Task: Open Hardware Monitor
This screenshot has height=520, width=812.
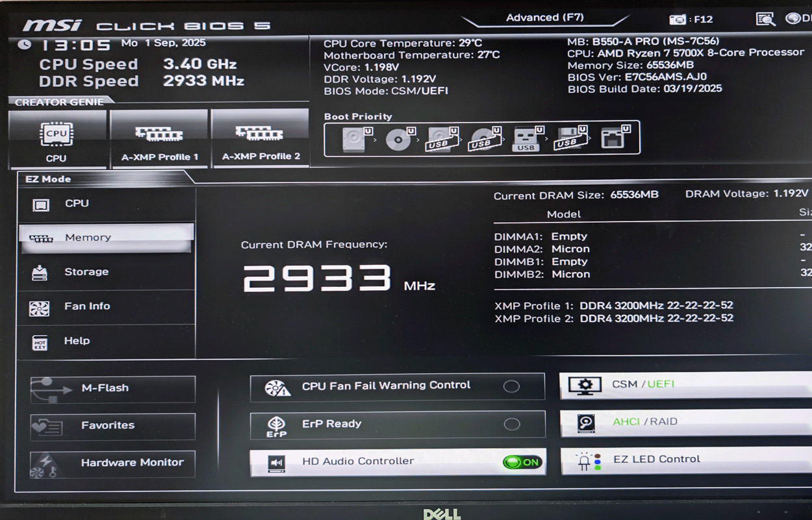Action: point(112,464)
